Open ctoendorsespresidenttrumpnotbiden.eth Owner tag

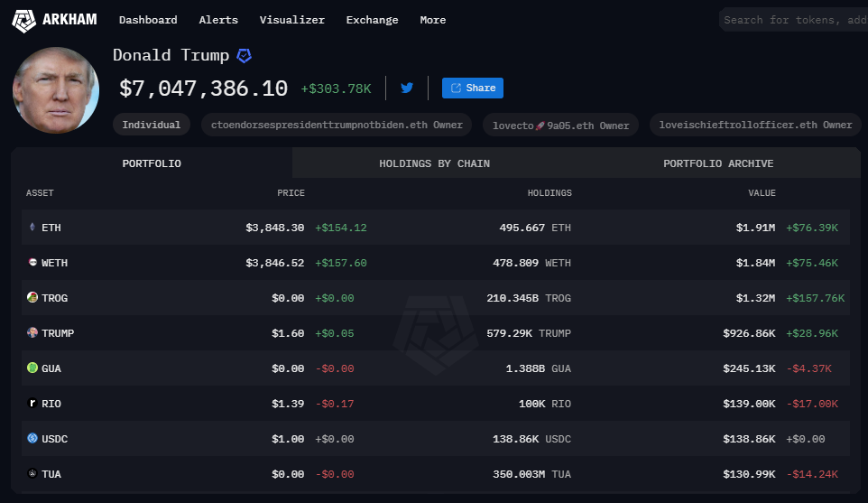[337, 126]
